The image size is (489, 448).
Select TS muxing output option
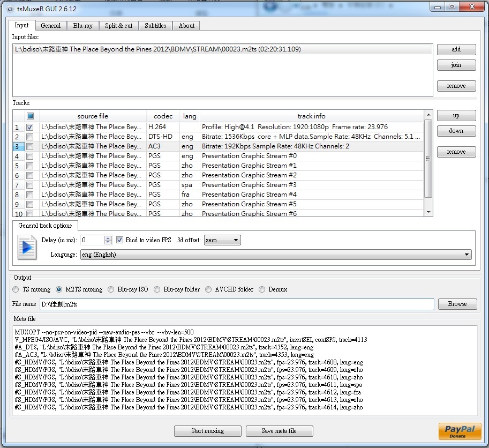(16, 289)
